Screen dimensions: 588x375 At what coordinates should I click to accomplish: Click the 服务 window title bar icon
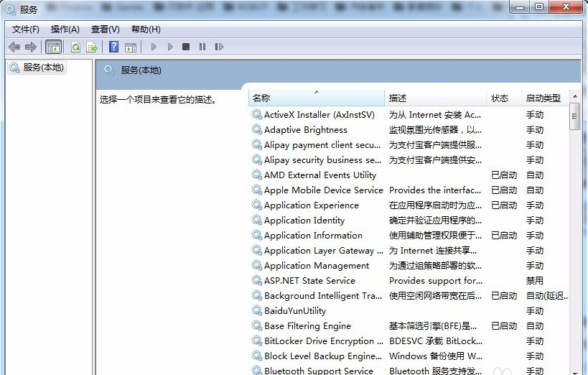click(x=11, y=9)
